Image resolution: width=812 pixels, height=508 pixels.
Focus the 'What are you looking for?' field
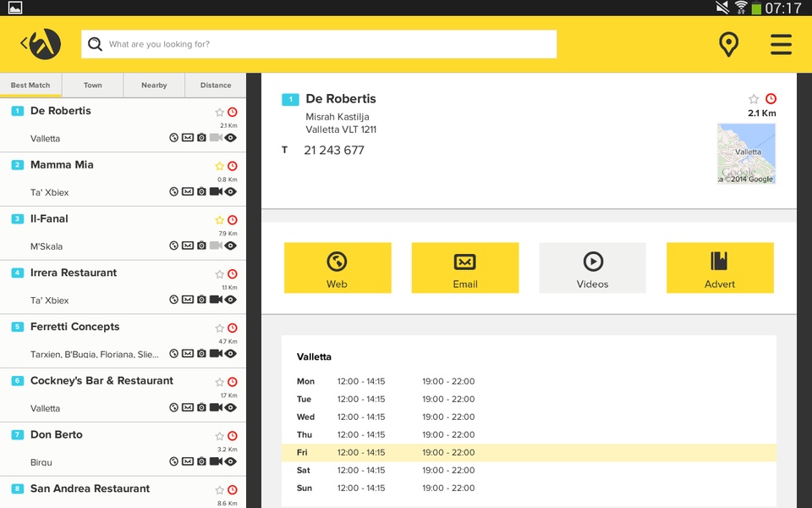click(x=319, y=44)
